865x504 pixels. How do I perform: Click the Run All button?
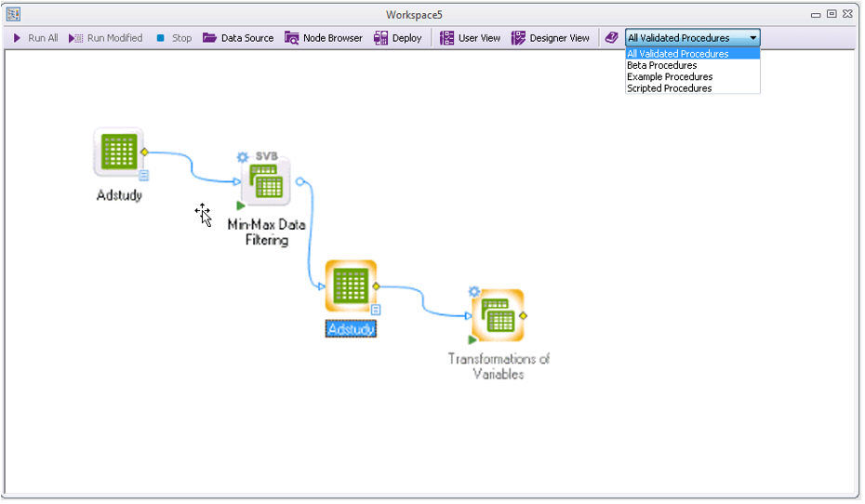tap(35, 38)
